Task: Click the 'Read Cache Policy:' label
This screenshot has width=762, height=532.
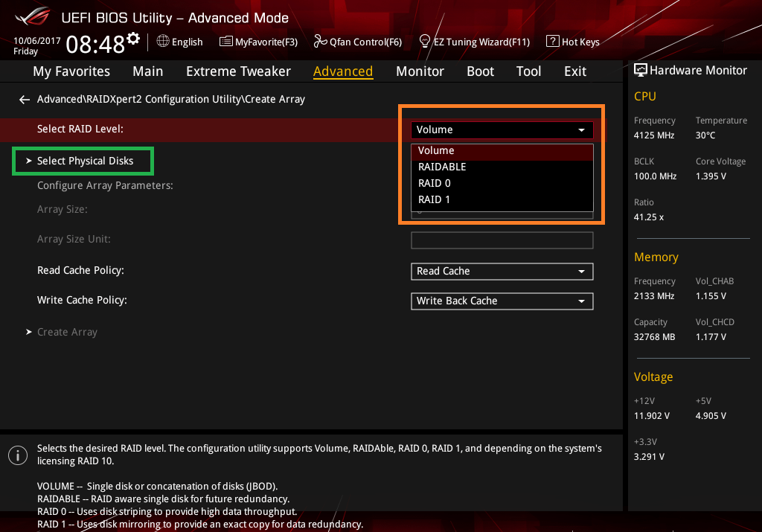Action: (x=80, y=271)
